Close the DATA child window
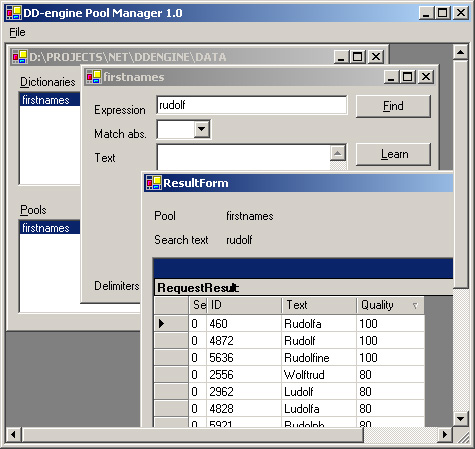 (376, 57)
